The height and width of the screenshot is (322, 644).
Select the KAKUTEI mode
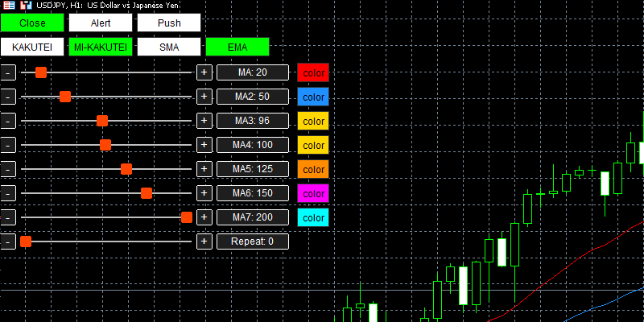point(32,47)
